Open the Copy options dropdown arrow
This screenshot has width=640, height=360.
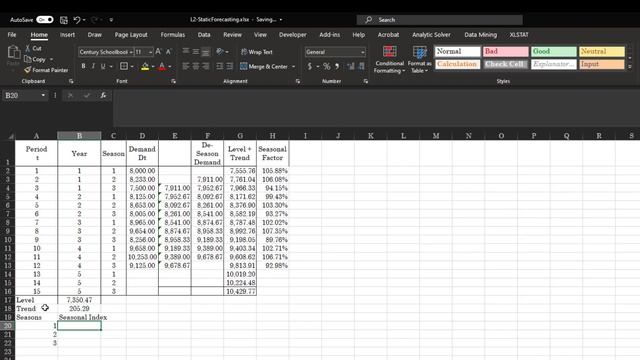click(x=51, y=59)
